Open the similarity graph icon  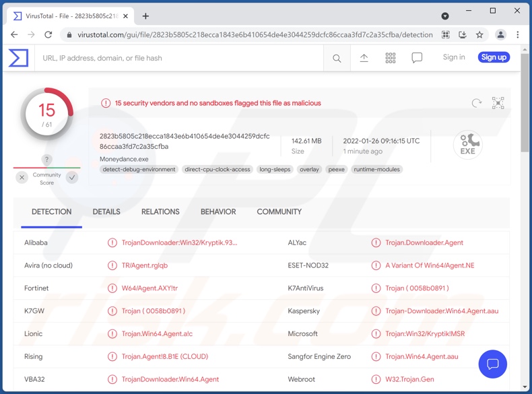[498, 103]
